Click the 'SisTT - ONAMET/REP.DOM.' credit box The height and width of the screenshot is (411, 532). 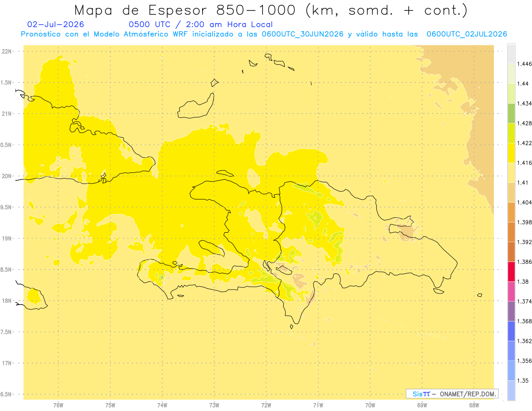[x=452, y=394]
